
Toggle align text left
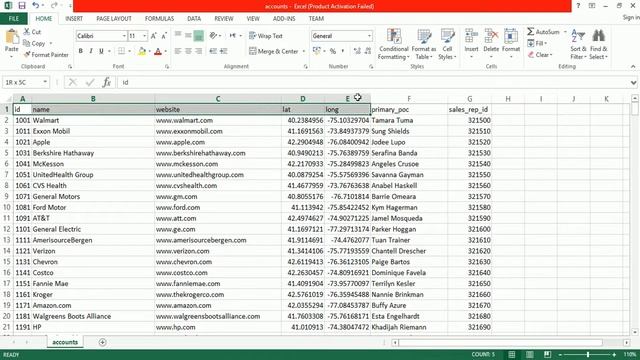click(178, 51)
